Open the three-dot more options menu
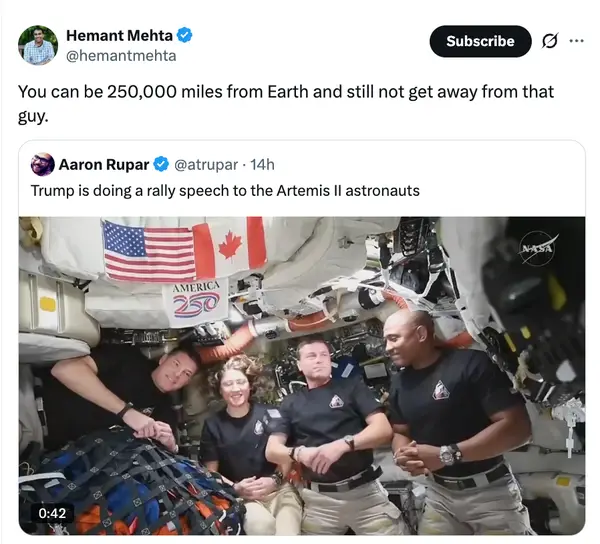The height and width of the screenshot is (544, 600). [576, 40]
